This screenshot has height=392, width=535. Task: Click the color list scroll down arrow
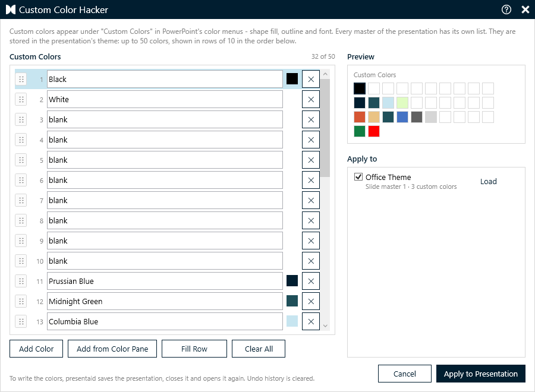(x=325, y=326)
